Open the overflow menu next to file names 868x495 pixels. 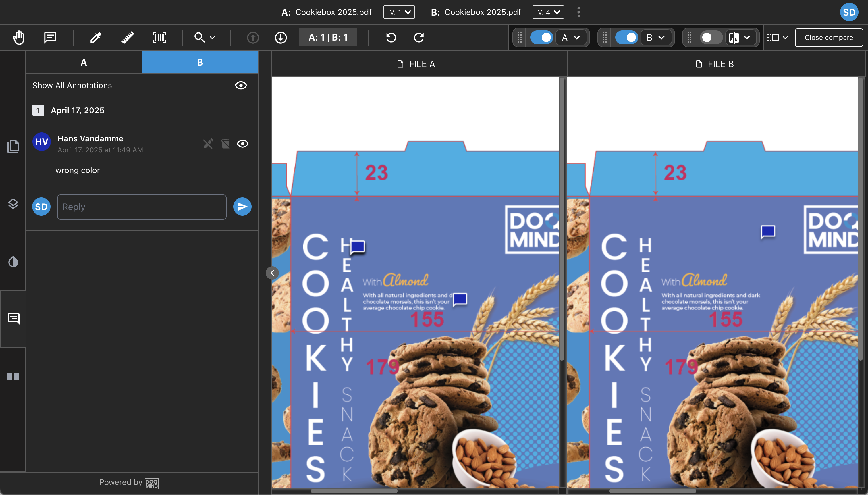[578, 12]
